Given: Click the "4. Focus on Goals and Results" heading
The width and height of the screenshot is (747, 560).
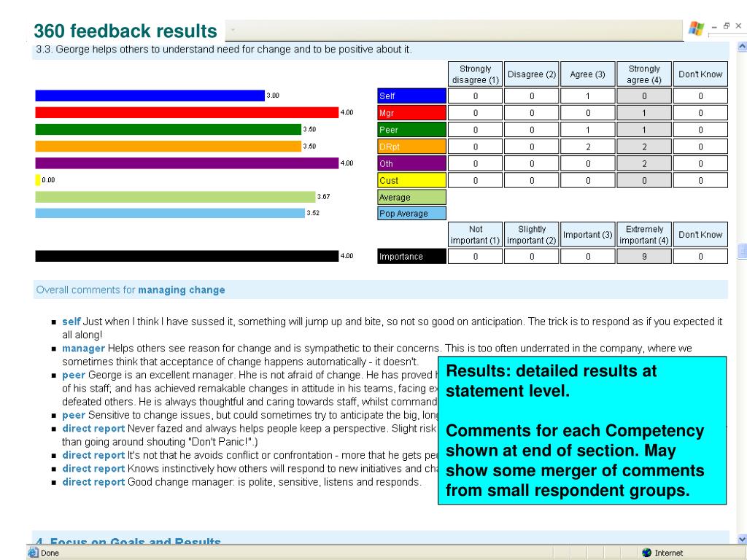Looking at the screenshot, I should pos(128,542).
